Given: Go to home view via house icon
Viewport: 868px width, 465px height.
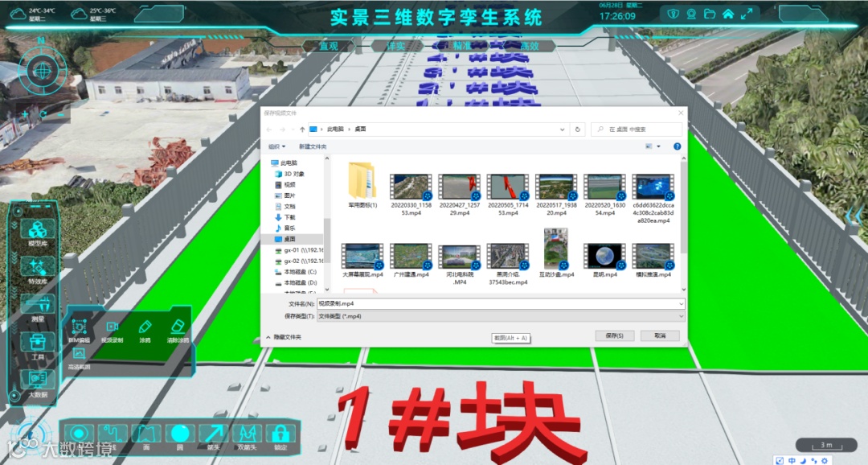Looking at the screenshot, I should coord(728,14).
